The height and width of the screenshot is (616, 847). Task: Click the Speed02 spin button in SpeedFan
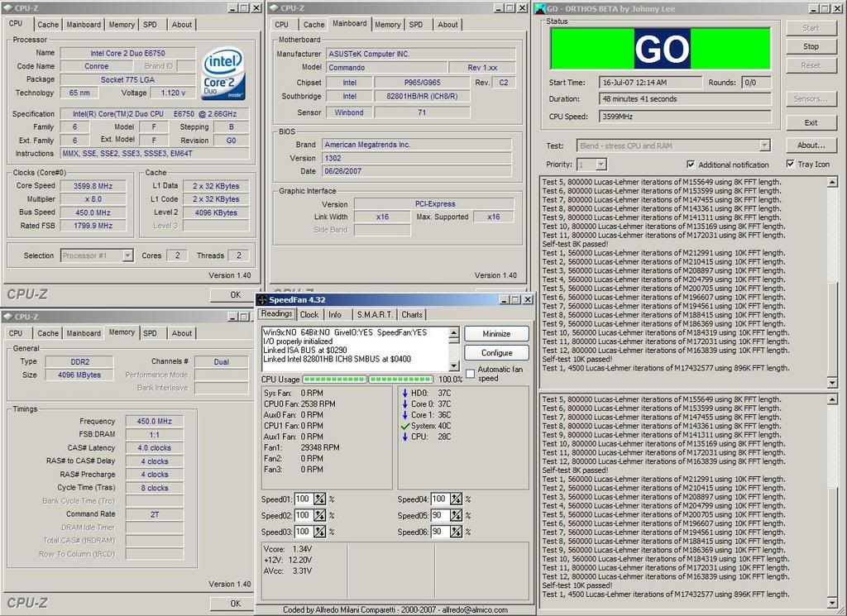[320, 516]
